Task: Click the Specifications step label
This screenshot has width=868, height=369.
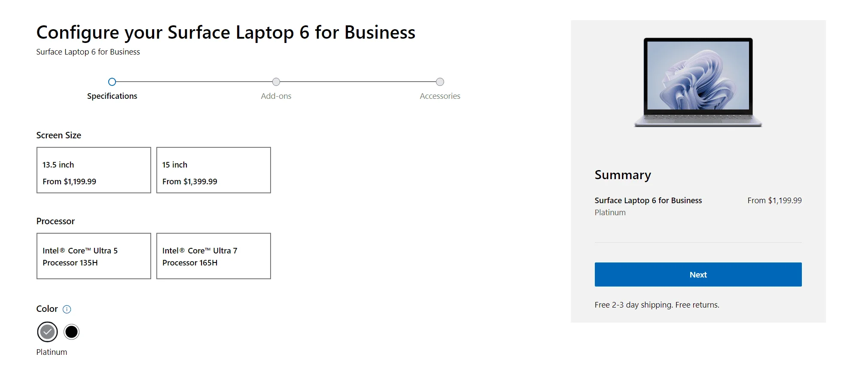Action: (x=112, y=96)
